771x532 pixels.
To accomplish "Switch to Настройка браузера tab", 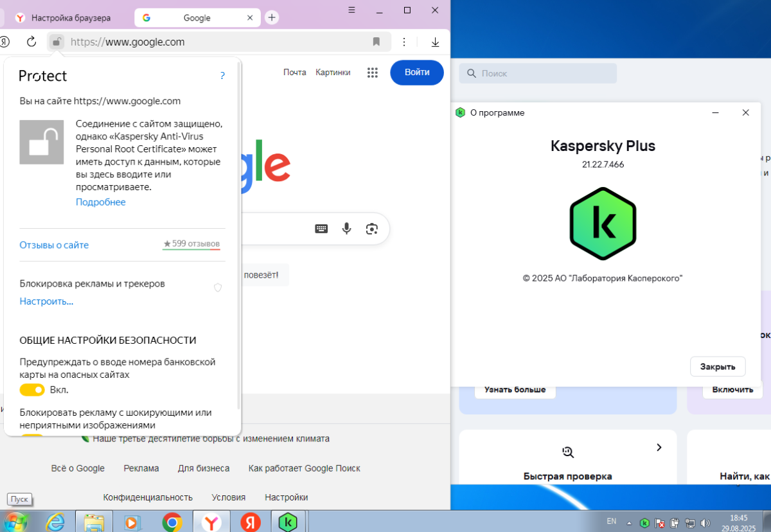I will coord(64,18).
